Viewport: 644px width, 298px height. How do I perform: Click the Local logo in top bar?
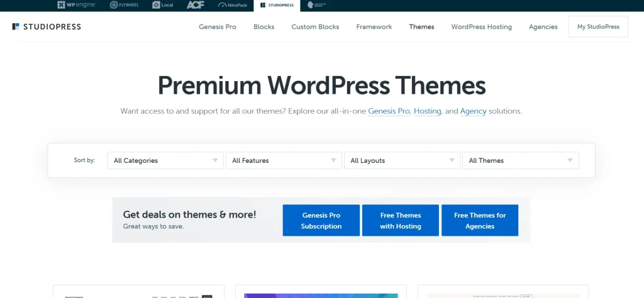click(x=164, y=5)
